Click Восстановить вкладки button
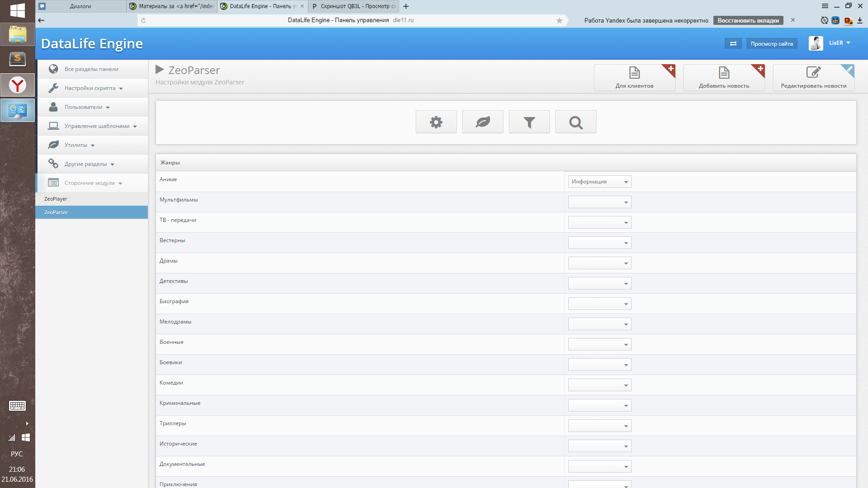The image size is (868, 488). point(748,20)
